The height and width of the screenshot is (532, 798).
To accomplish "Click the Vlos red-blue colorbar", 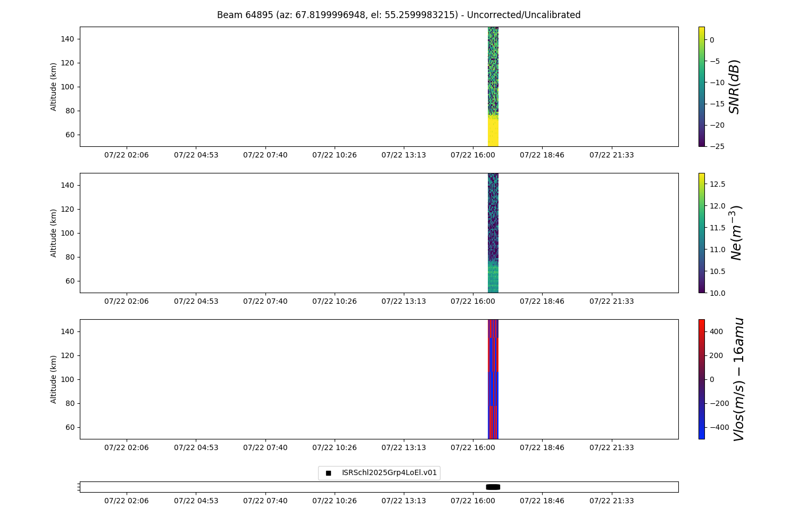I will (x=701, y=379).
